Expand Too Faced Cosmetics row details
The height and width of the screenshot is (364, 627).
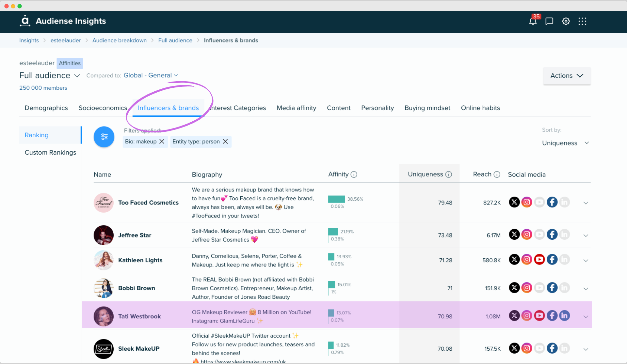pos(586,203)
